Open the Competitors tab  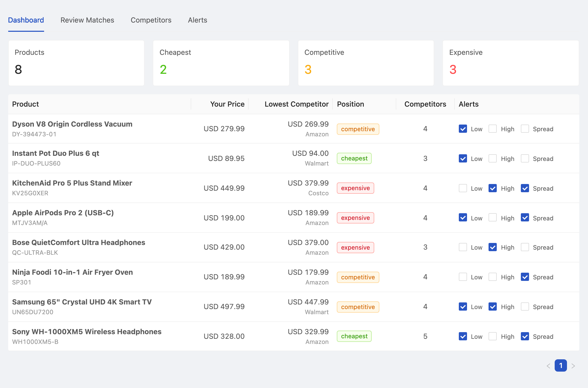click(151, 20)
